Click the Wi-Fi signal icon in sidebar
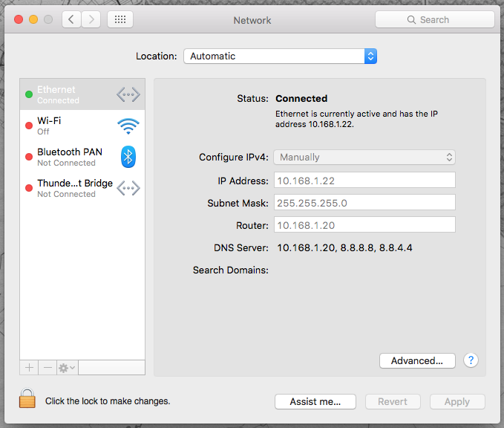 click(128, 126)
